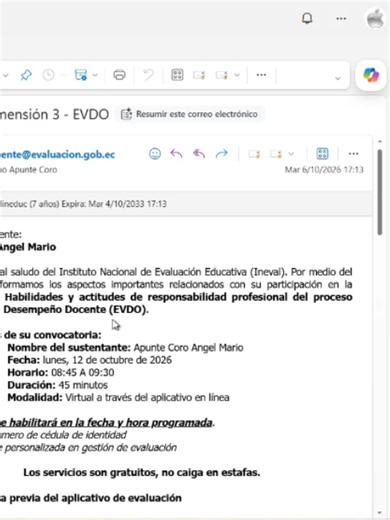Click 'Desempeño Docente (EVDO)' bold text
The image size is (390, 520).
[76, 309]
